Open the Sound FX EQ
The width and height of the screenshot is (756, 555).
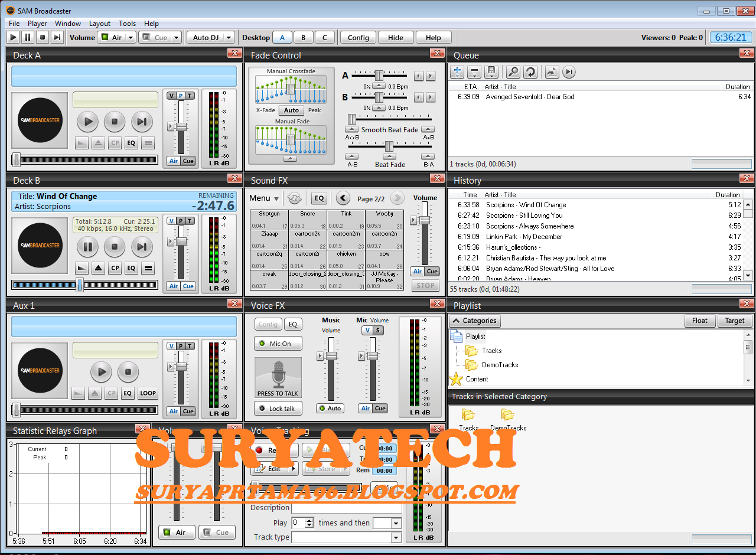coord(319,198)
